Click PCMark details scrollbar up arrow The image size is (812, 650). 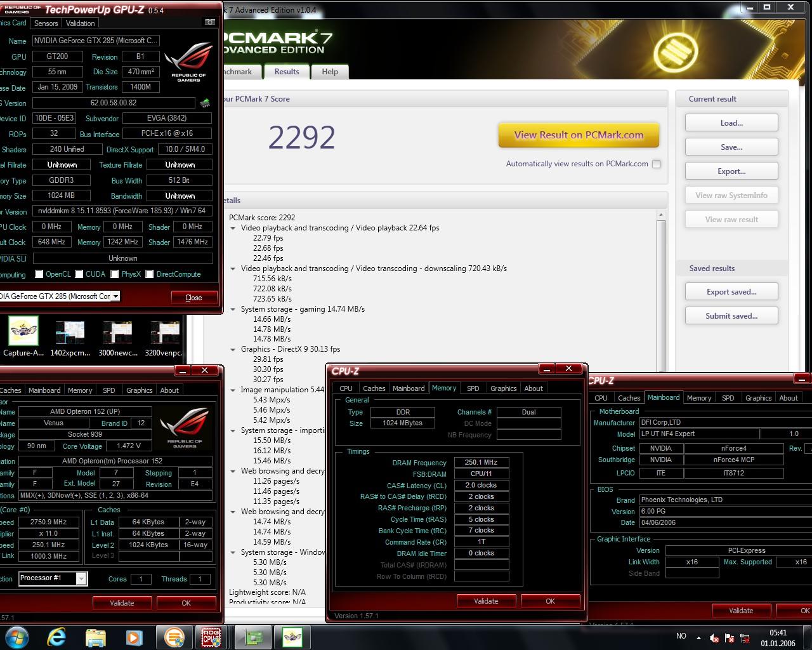661,215
